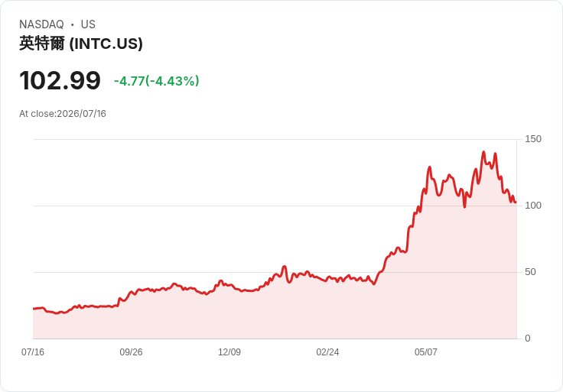
Task: Select the 05/07 date axis label
Action: pos(426,352)
